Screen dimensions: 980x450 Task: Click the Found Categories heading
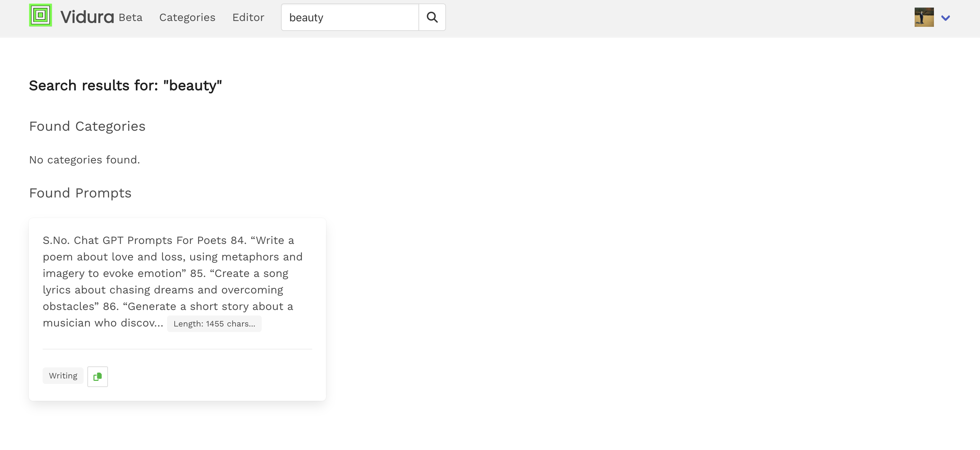click(87, 126)
